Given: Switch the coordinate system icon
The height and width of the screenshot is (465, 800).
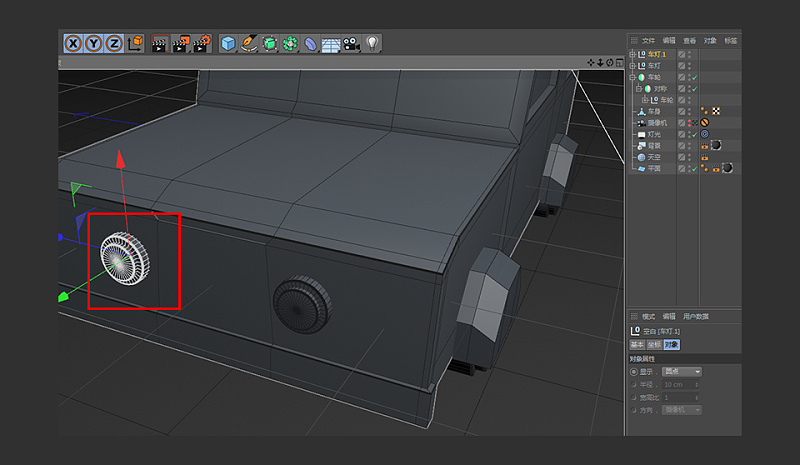Looking at the screenshot, I should tap(136, 43).
